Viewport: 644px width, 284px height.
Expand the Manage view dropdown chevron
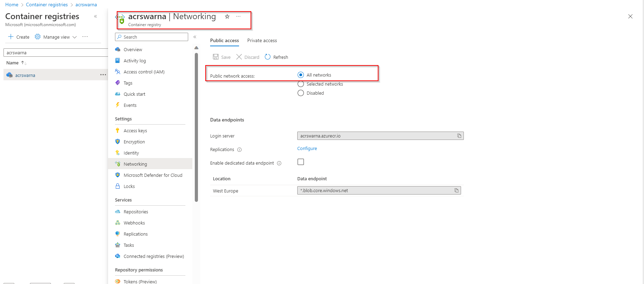tap(75, 37)
